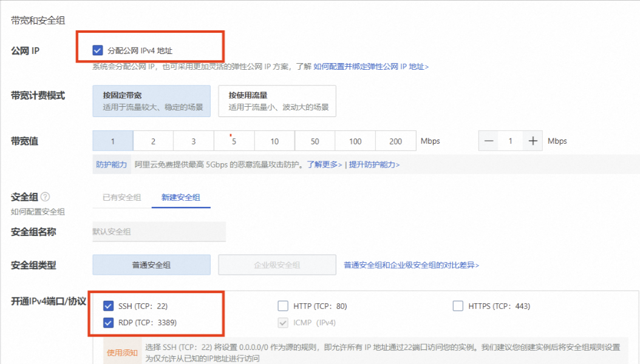Viewport: 640px width, 364px height.
Task: Click the plus button to increase bandwidth
Action: click(x=533, y=141)
